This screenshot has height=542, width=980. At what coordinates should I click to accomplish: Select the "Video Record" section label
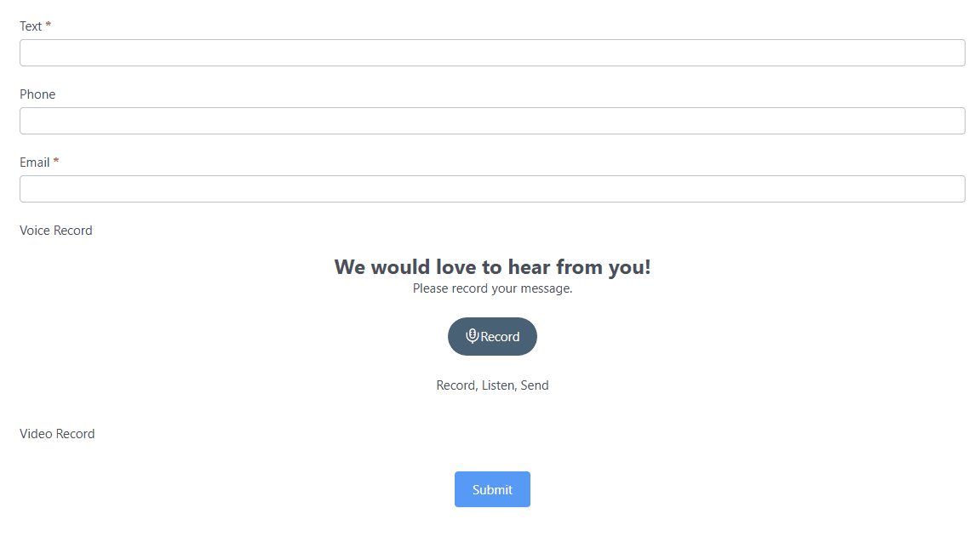pyautogui.click(x=57, y=434)
